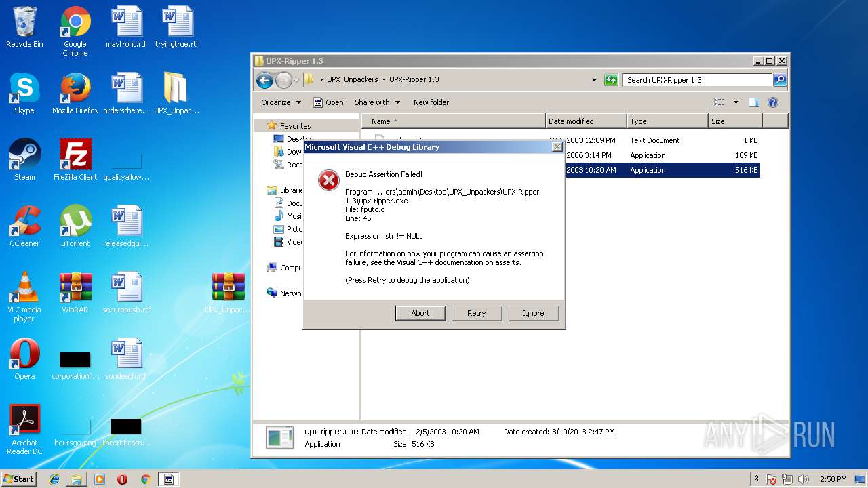Click Abort in the debug dialog
This screenshot has height=488, width=868.
pyautogui.click(x=420, y=313)
